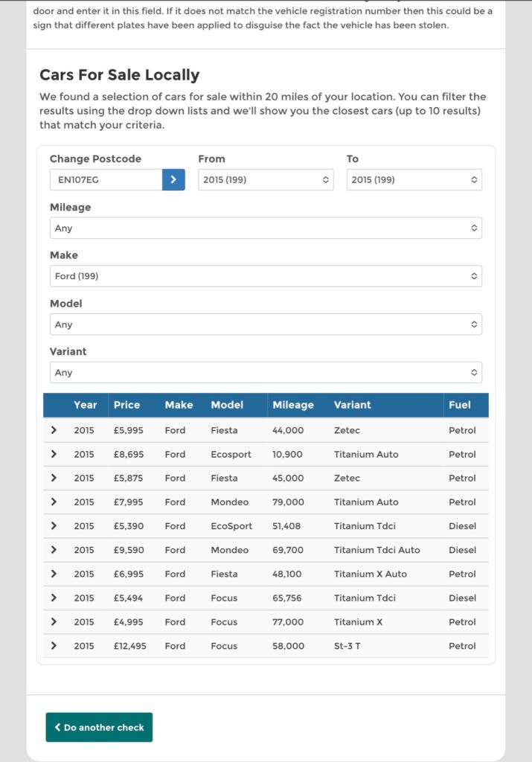Viewport: 532px width, 762px height.
Task: Click the Price column header
Action: pos(126,405)
